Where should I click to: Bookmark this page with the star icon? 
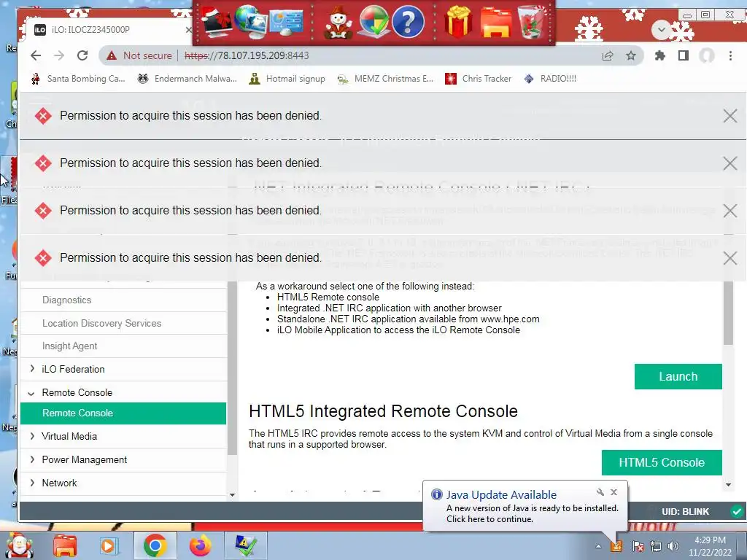pyautogui.click(x=631, y=55)
